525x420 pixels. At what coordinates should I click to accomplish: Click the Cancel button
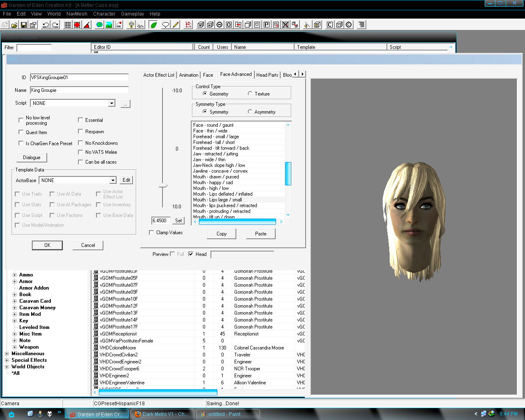(88, 245)
